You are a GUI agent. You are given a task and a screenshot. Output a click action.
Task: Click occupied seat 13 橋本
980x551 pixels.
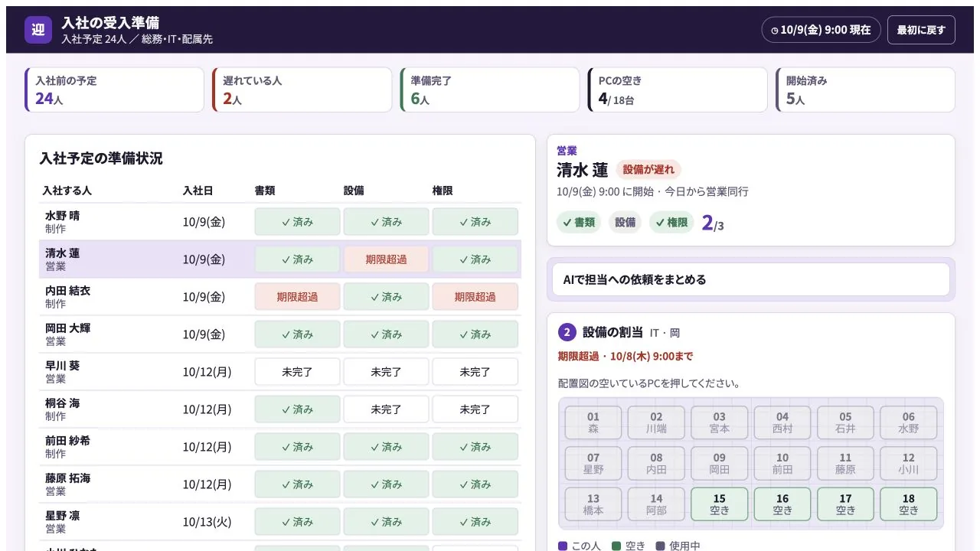click(593, 504)
